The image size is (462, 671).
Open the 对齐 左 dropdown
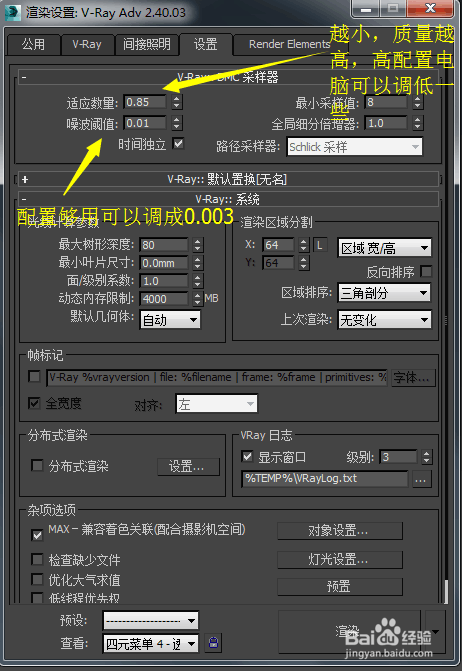point(216,404)
